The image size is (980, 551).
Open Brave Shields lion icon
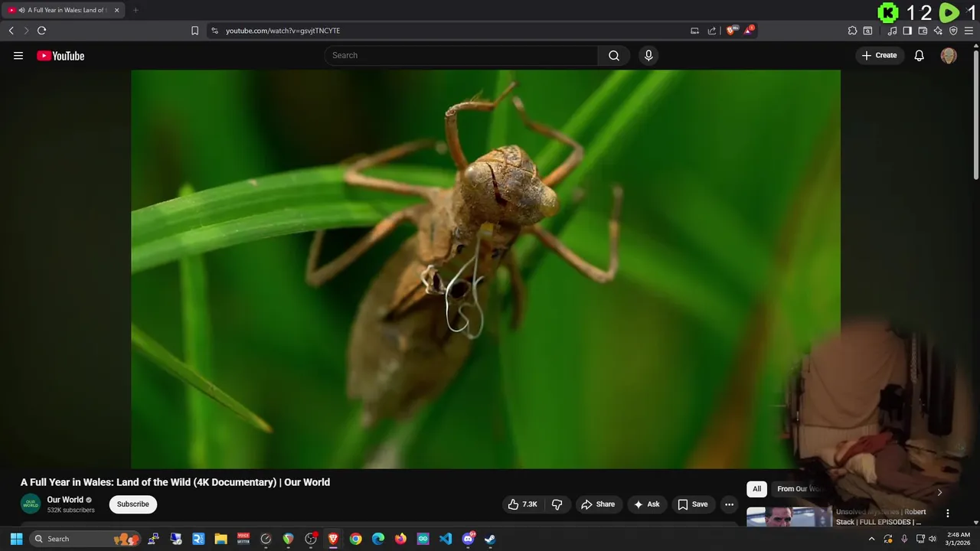[x=730, y=31]
